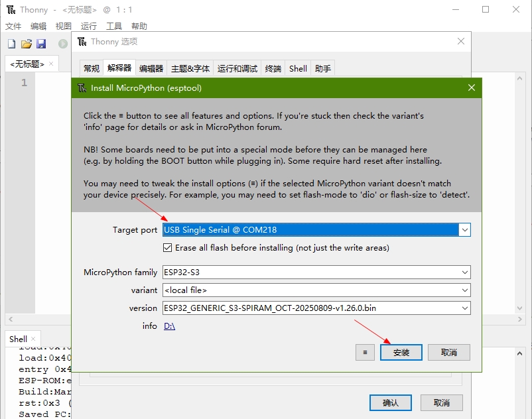532x419 pixels.
Task: Open the 运行 menu
Action: pos(89,26)
